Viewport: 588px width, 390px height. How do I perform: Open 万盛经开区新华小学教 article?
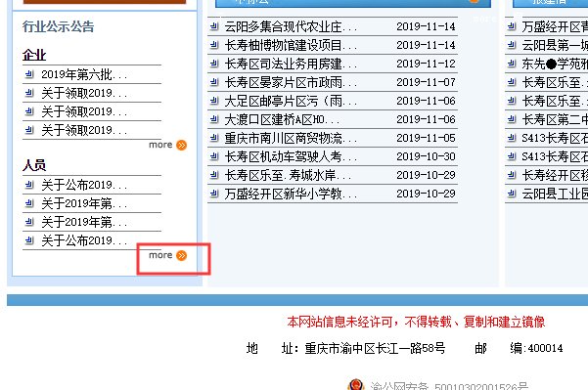point(291,194)
